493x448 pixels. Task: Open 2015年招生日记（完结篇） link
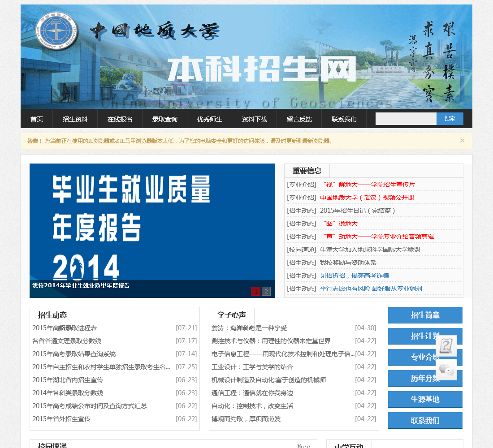pos(358,211)
